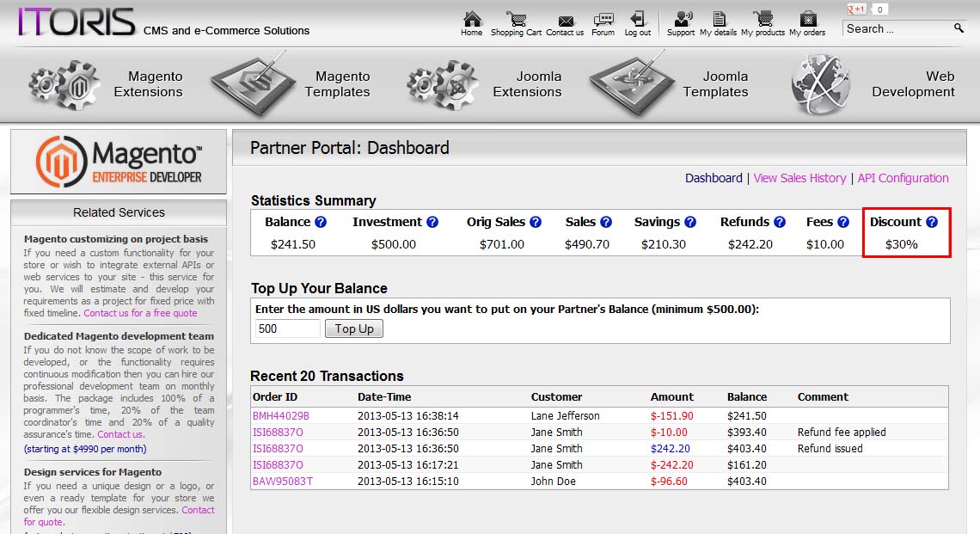Switch to the Dashboard view
The image size is (980, 534).
click(714, 178)
